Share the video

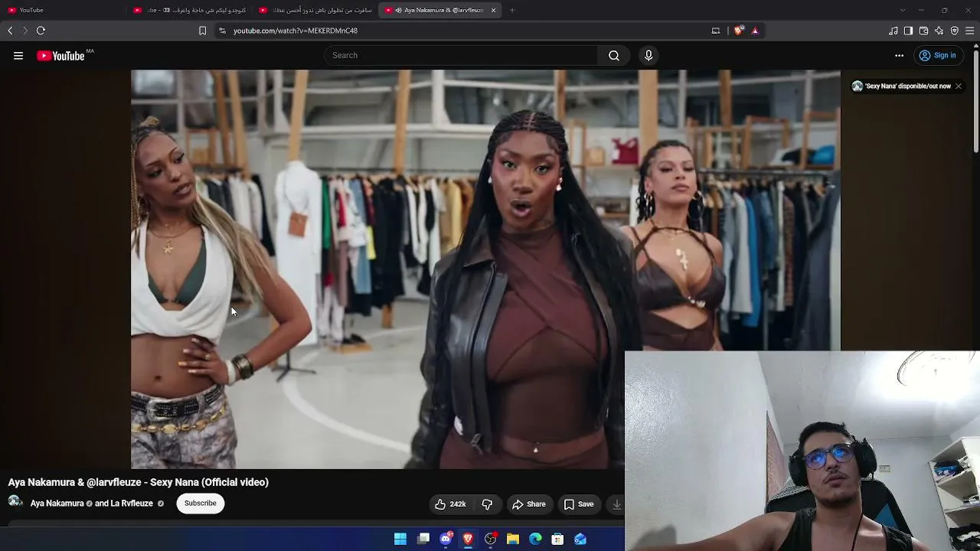(529, 504)
